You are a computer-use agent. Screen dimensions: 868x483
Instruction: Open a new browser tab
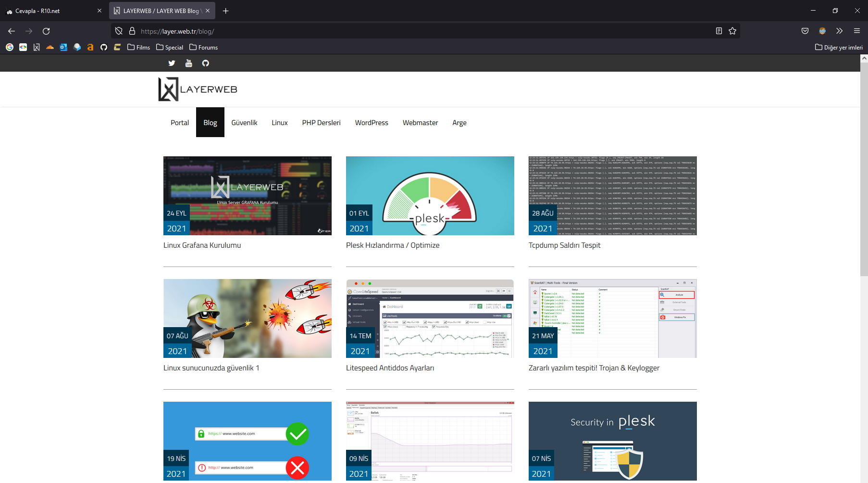[225, 11]
